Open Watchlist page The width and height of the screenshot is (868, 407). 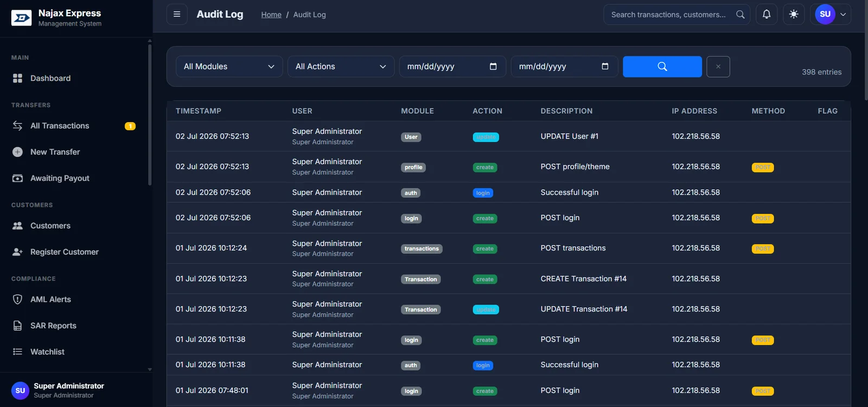pos(76,352)
